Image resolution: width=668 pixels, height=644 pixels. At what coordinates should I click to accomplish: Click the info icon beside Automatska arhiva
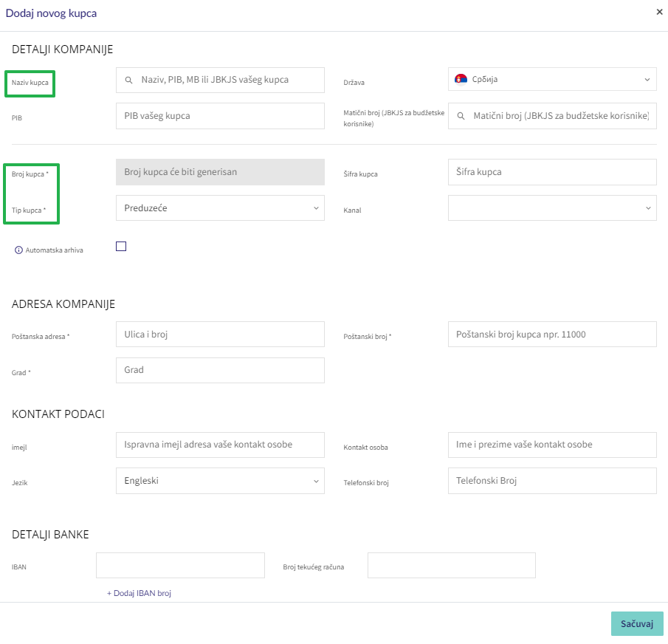pos(18,250)
